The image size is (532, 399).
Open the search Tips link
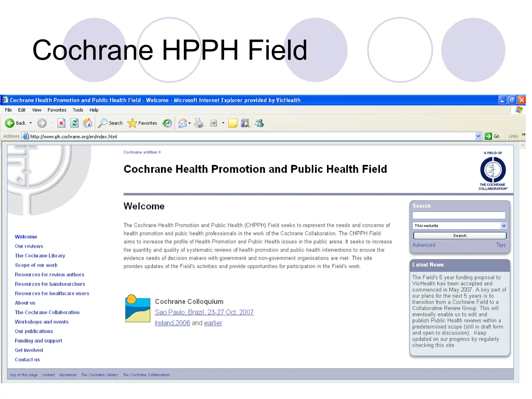[501, 245]
